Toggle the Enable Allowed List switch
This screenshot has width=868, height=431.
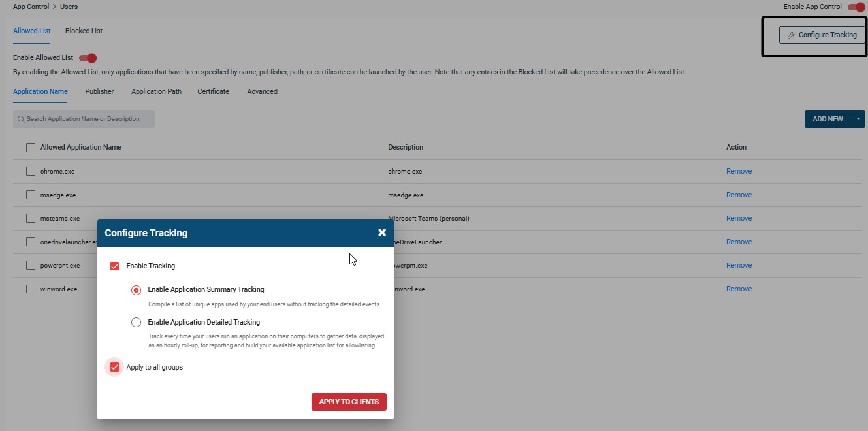tap(88, 58)
